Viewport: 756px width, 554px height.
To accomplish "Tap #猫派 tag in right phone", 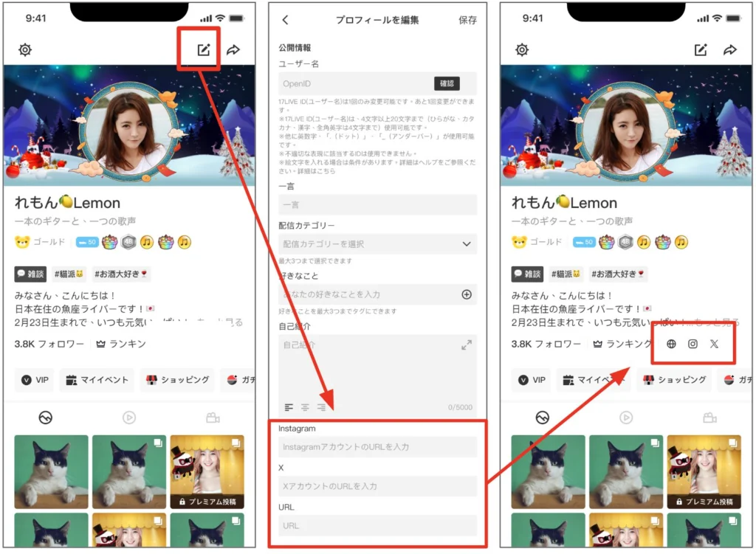I will (x=566, y=274).
